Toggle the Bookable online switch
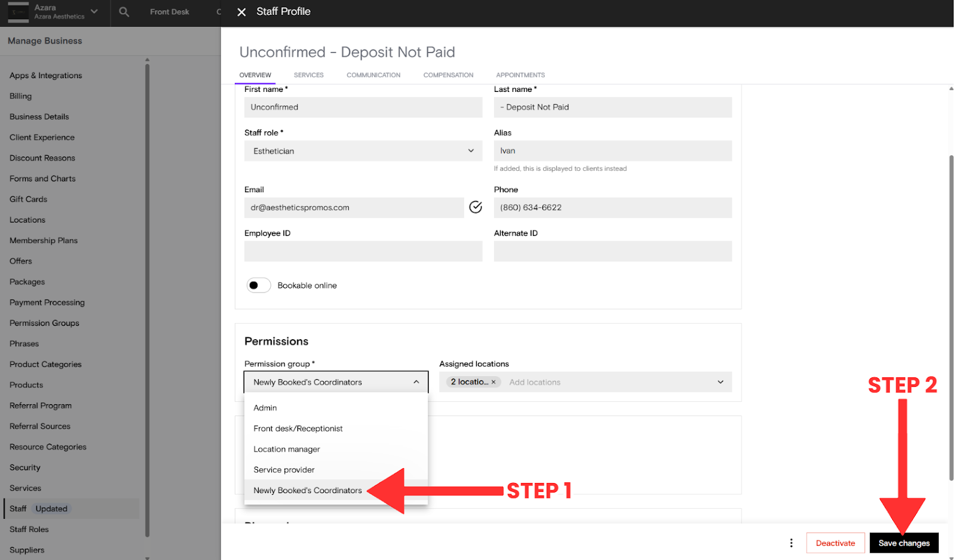 tap(259, 285)
